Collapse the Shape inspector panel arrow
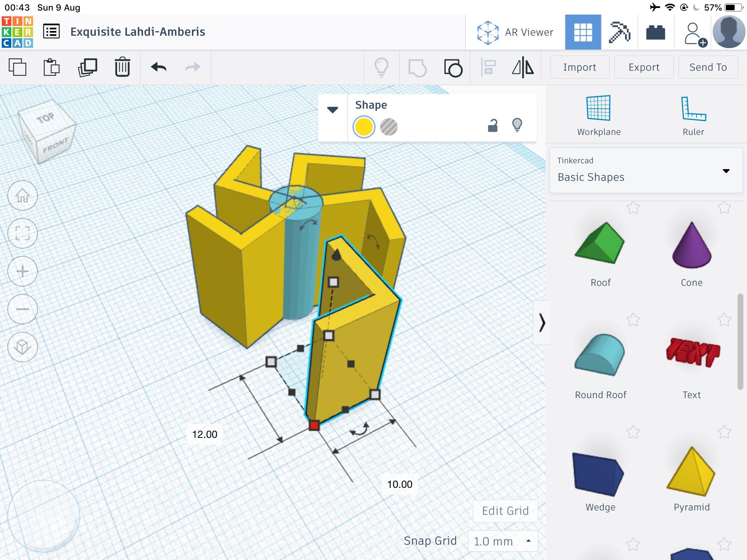This screenshot has width=747, height=560. (x=333, y=109)
